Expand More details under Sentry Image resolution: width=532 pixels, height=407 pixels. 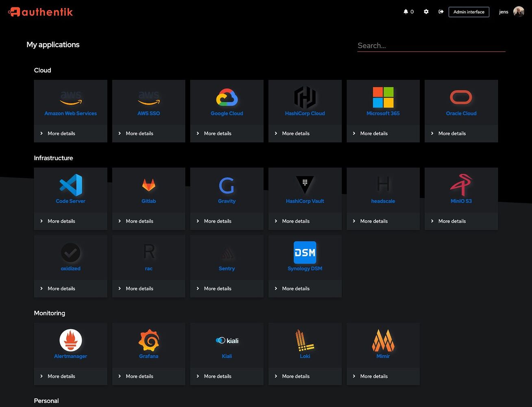[218, 289]
